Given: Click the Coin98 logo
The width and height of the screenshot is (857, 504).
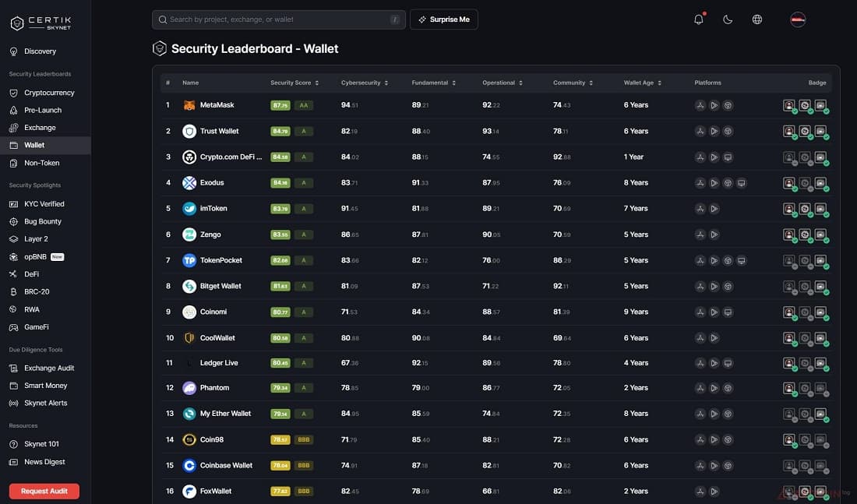Looking at the screenshot, I should pyautogui.click(x=189, y=439).
